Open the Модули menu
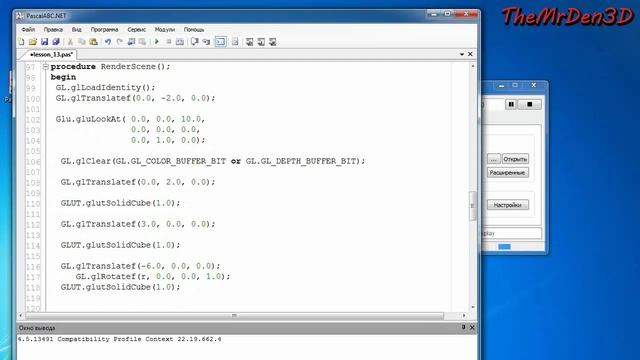 pyautogui.click(x=164, y=29)
